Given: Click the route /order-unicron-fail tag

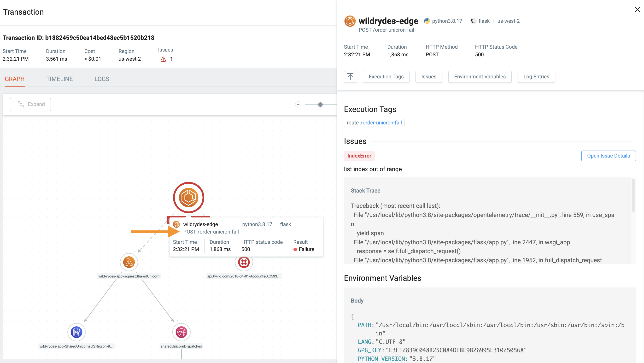Looking at the screenshot, I should tap(374, 123).
